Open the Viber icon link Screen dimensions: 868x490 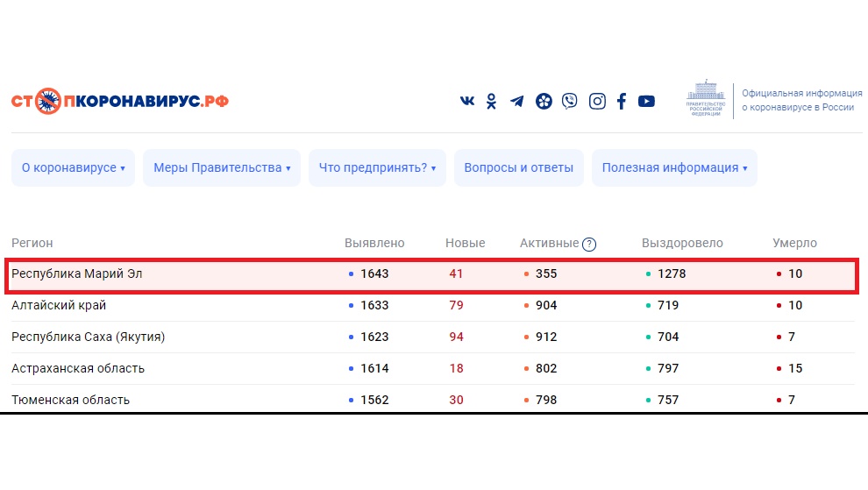[570, 101]
